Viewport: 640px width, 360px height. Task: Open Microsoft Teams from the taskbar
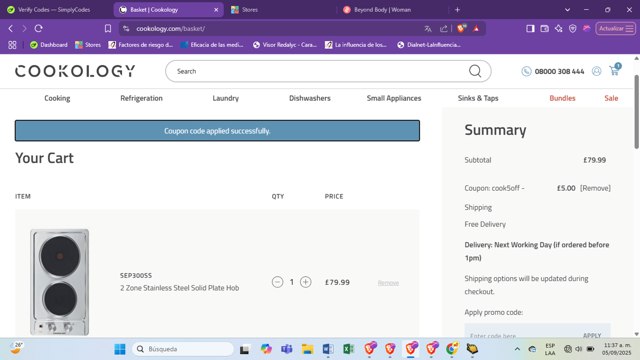[287, 349]
